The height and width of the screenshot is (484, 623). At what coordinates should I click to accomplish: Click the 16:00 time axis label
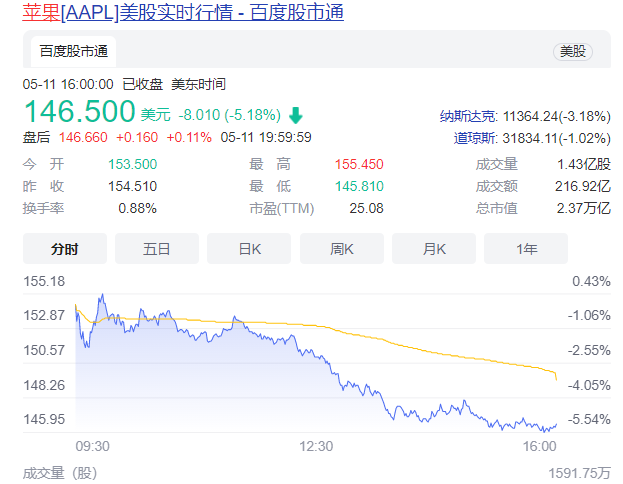click(540, 446)
